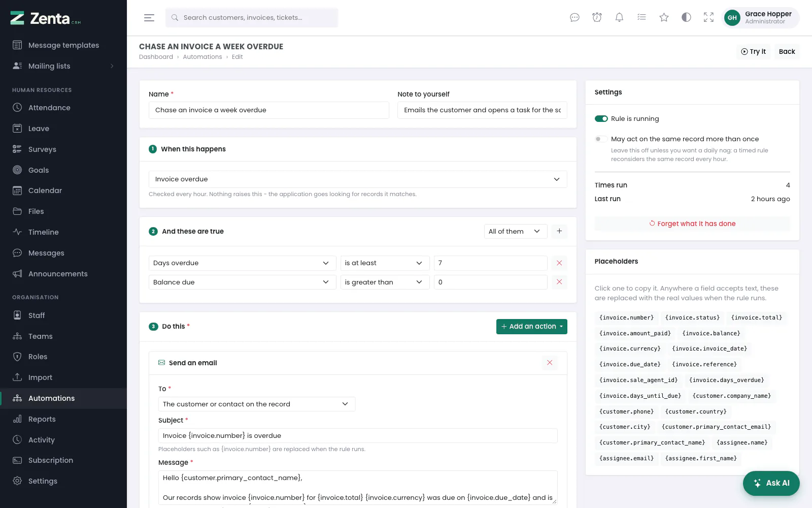The height and width of the screenshot is (508, 812).
Task: Open the chat messages icon in header
Action: click(x=574, y=18)
